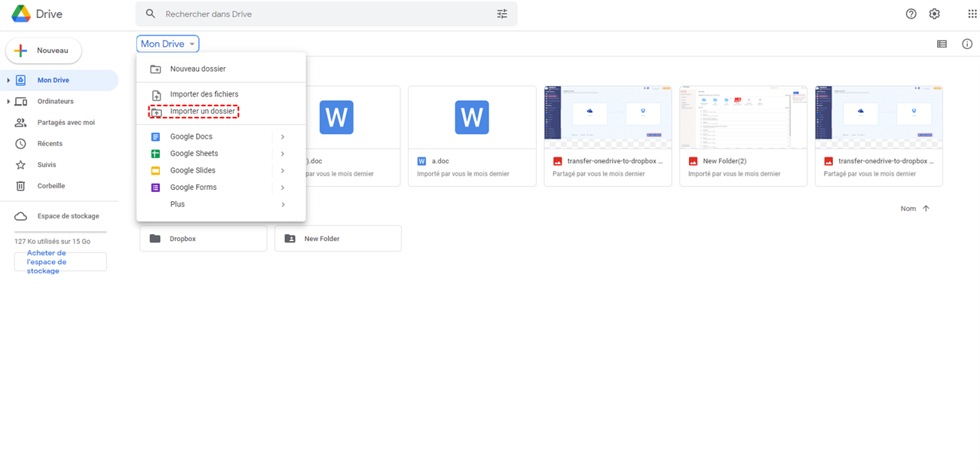Open the New Folder shared folder

coord(338,239)
